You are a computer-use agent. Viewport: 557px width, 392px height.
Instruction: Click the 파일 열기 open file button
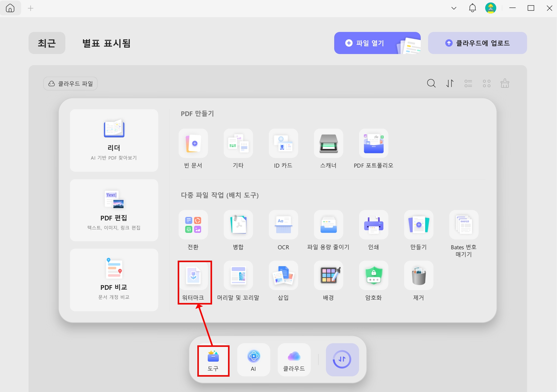(x=377, y=43)
